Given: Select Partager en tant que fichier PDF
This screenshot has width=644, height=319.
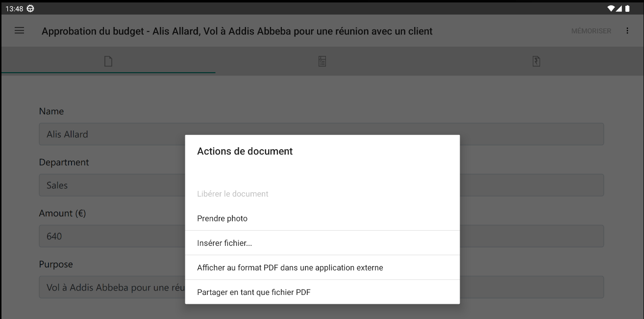Looking at the screenshot, I should coord(253,292).
